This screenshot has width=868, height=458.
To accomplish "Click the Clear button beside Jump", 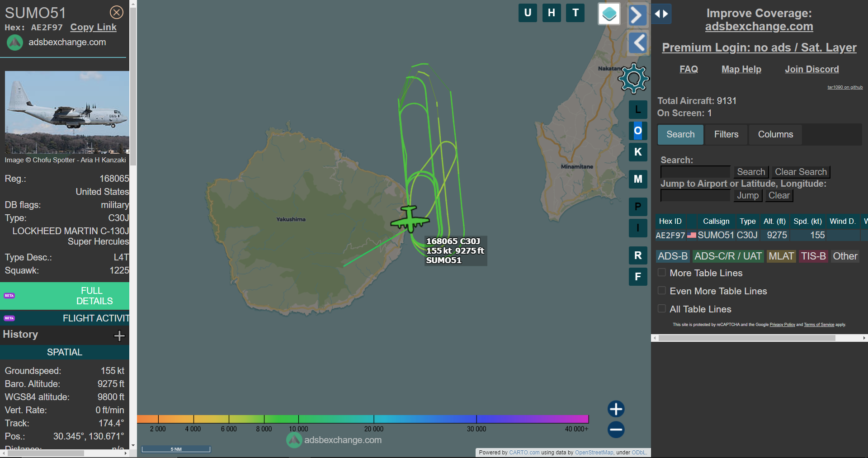I will pos(779,195).
